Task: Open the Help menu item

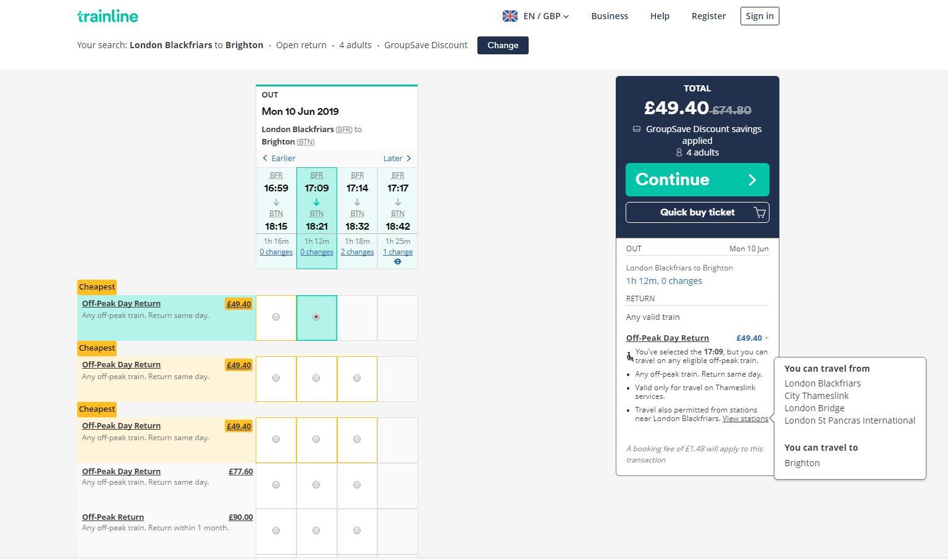Action: (x=660, y=16)
